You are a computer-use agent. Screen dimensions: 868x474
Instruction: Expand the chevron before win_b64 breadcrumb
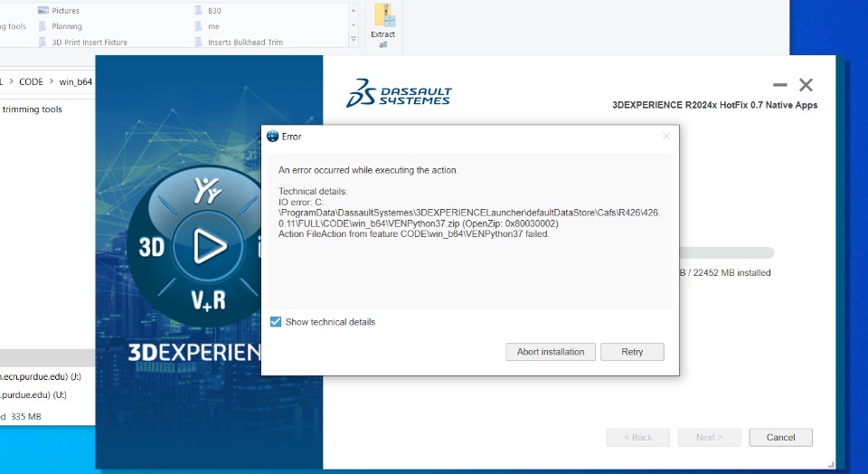click(x=51, y=81)
